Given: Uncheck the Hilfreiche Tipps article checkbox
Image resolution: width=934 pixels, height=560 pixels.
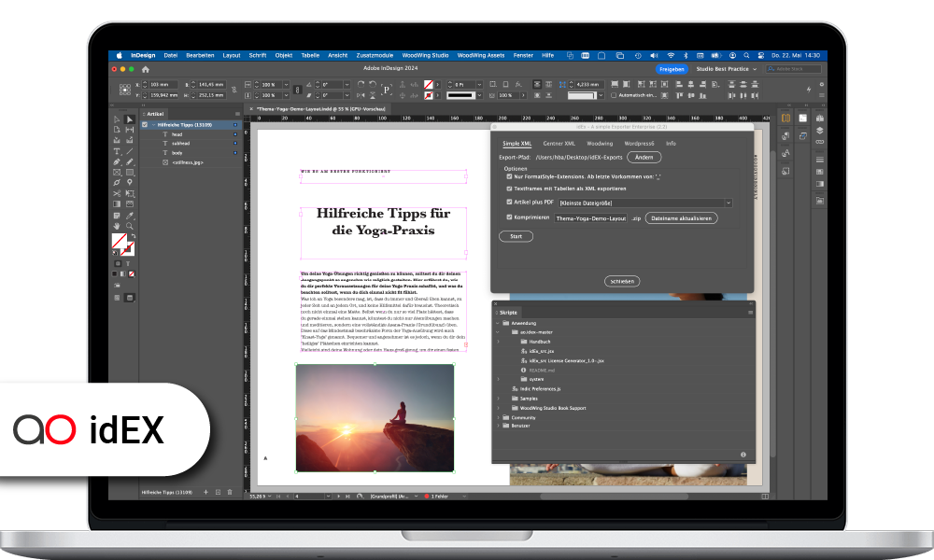Looking at the screenshot, I should click(145, 125).
